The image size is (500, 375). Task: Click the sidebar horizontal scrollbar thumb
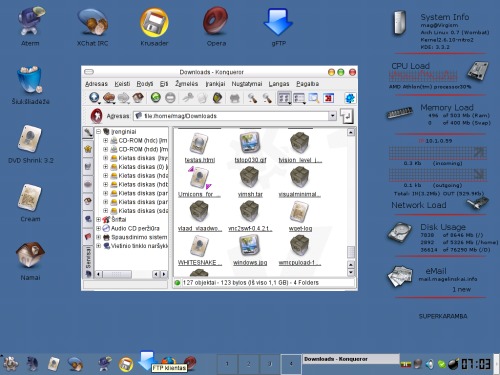tap(117, 274)
